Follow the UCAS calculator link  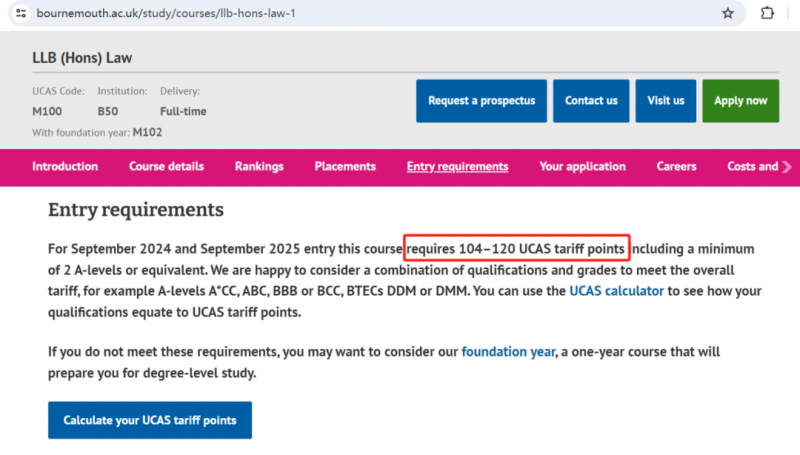point(616,291)
